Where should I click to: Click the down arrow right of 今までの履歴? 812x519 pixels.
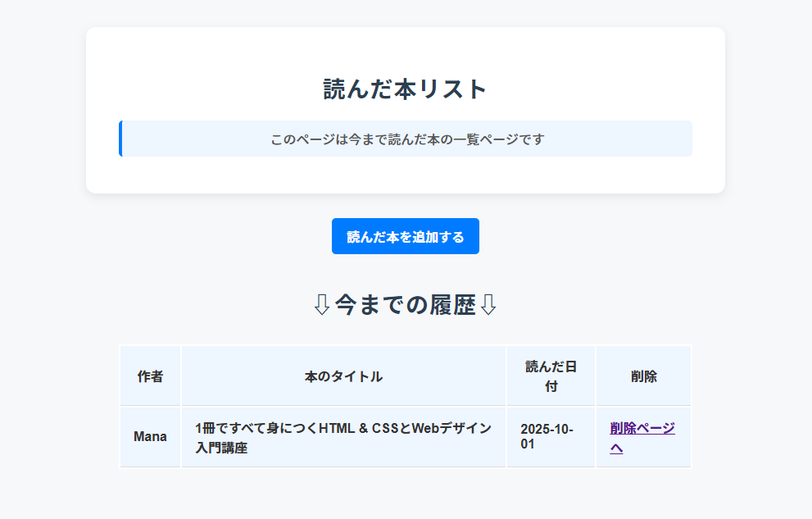(488, 305)
